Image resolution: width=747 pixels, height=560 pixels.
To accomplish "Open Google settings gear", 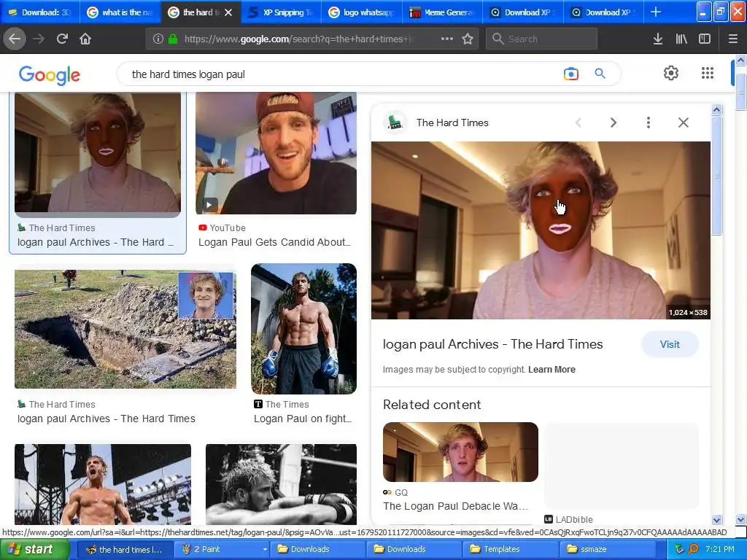I will coord(671,73).
